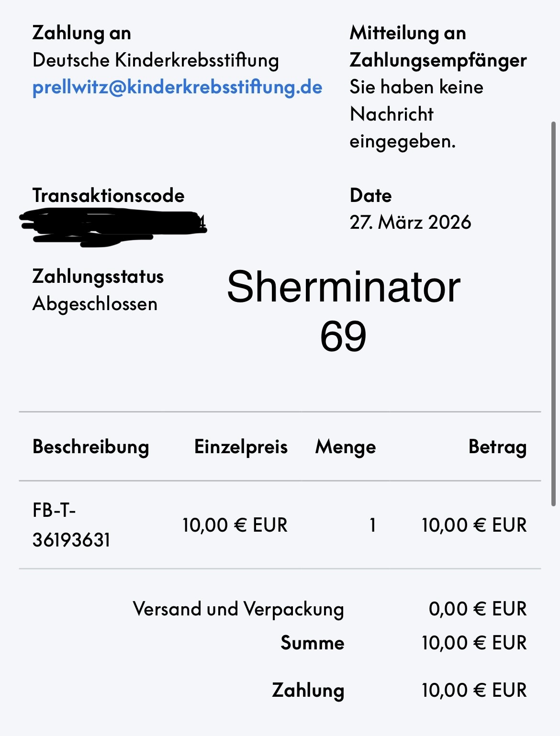Click the Zahlung total label at the bottom
Screen dimensions: 560x736
coord(308,690)
